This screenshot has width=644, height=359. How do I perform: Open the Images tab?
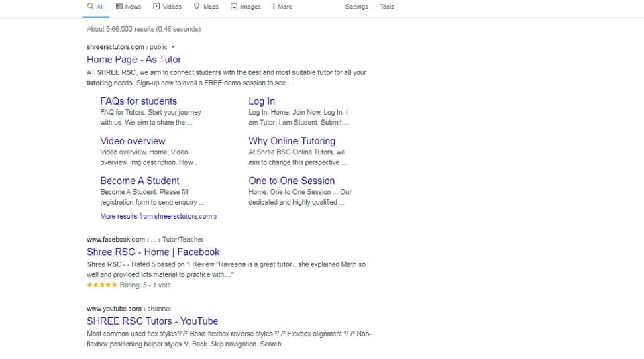click(x=246, y=7)
